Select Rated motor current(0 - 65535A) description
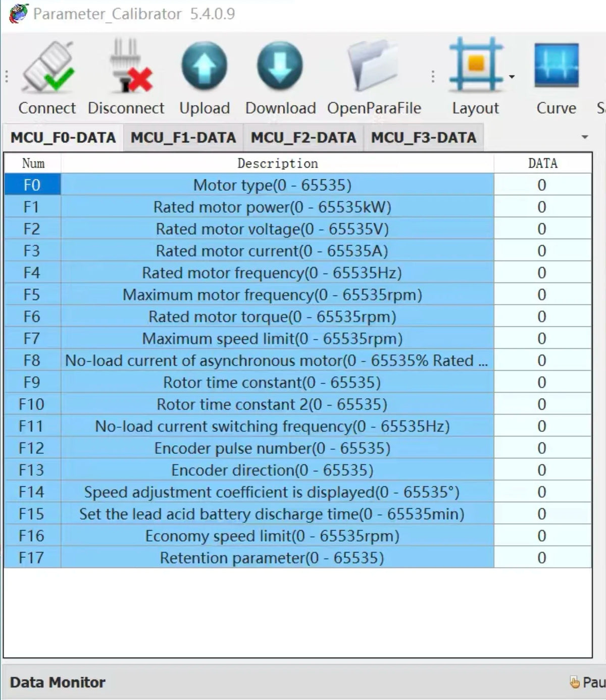The width and height of the screenshot is (606, 700). (277, 251)
